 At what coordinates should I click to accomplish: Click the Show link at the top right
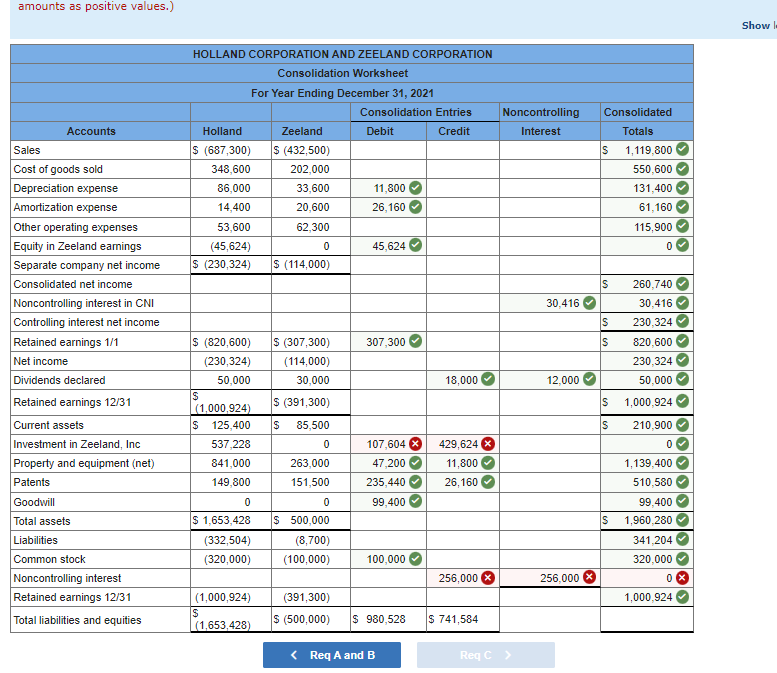click(759, 25)
